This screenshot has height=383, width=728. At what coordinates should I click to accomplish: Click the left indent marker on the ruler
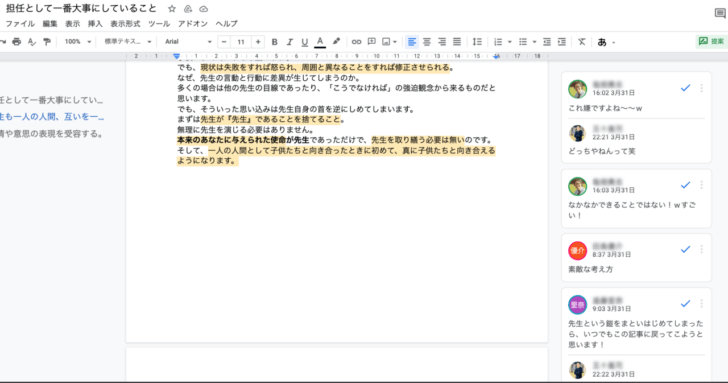click(176, 56)
